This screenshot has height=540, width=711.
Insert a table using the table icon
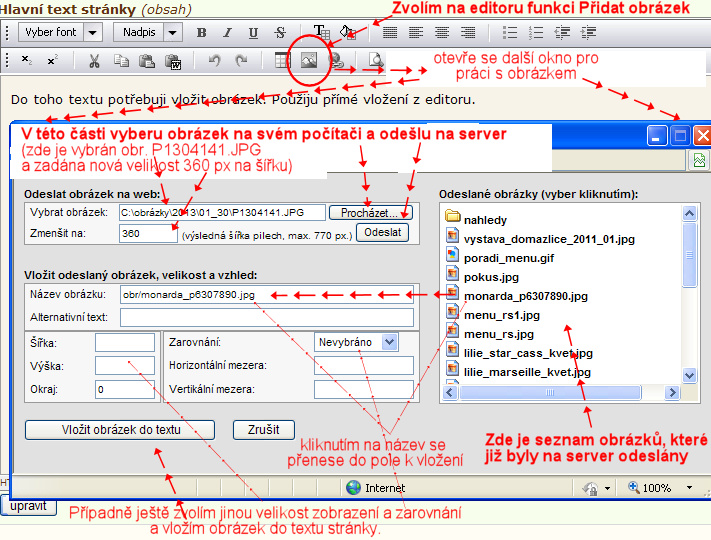click(283, 61)
